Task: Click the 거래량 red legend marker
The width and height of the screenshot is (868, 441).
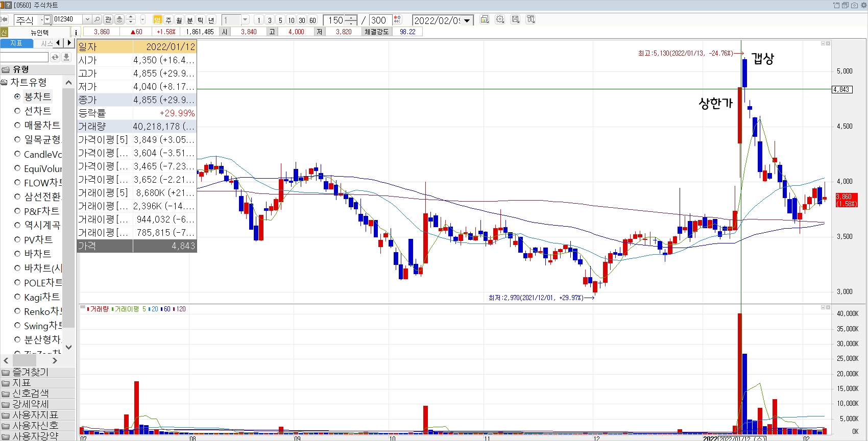Action: tap(88, 309)
